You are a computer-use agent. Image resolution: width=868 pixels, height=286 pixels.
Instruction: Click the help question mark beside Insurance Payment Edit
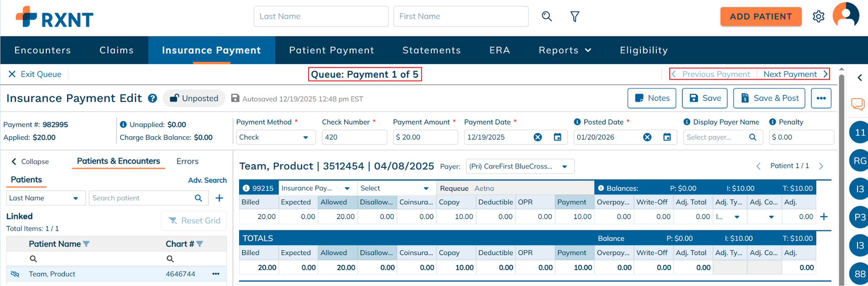point(153,98)
